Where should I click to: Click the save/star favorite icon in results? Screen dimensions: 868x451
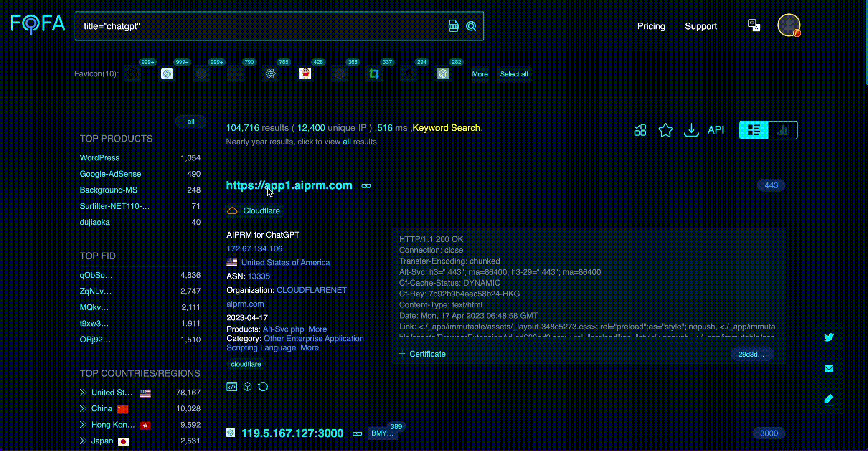(665, 130)
